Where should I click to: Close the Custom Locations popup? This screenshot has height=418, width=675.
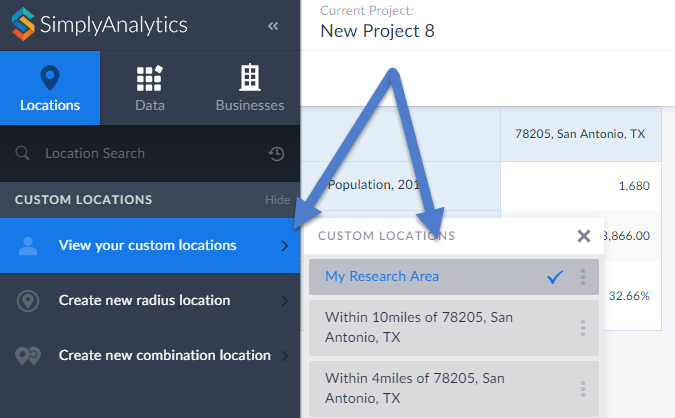tap(584, 236)
